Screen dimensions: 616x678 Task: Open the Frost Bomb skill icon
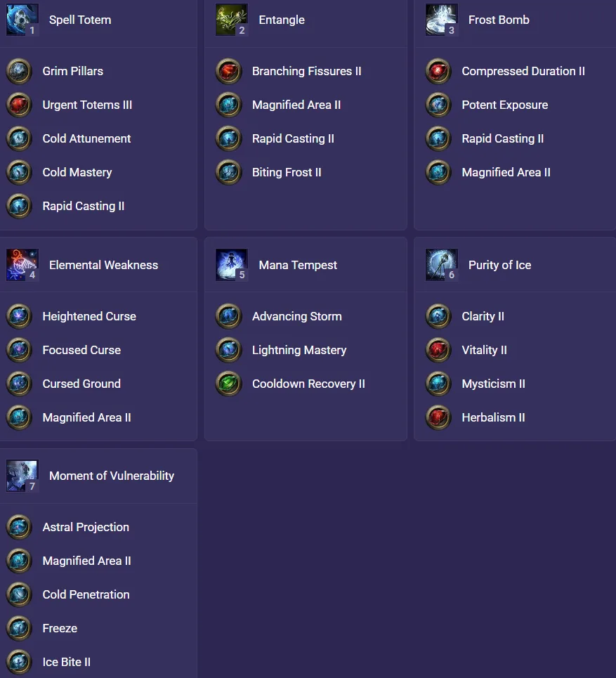(441, 20)
